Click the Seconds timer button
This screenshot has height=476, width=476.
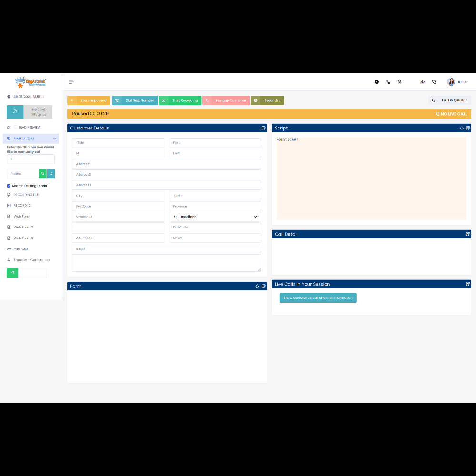[268, 100]
